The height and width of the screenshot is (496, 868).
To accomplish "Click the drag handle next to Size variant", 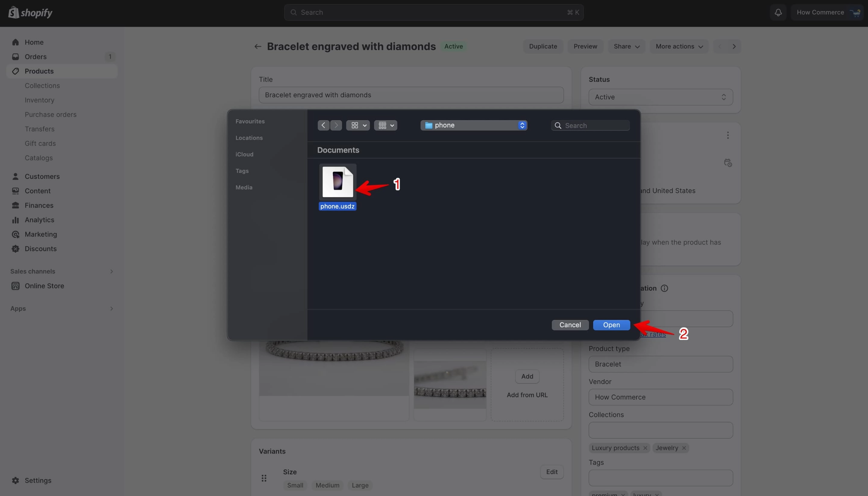I will click(x=264, y=478).
